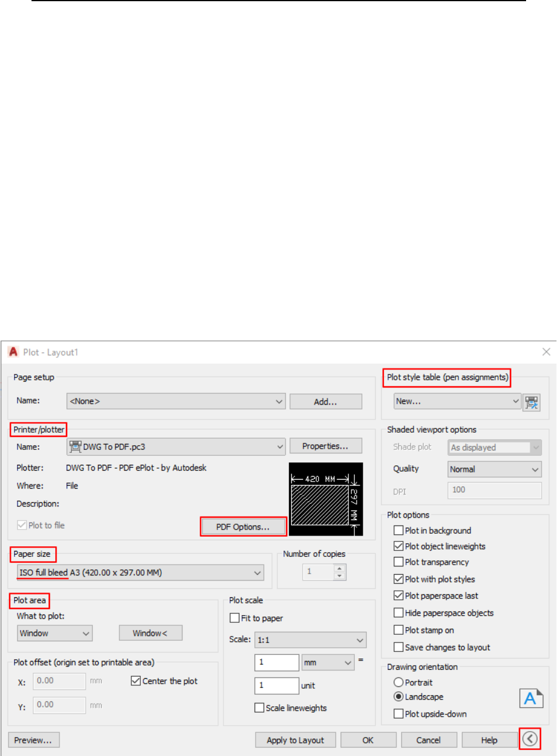557x756 pixels.
Task: Increase the number of copies
Action: click(x=339, y=569)
